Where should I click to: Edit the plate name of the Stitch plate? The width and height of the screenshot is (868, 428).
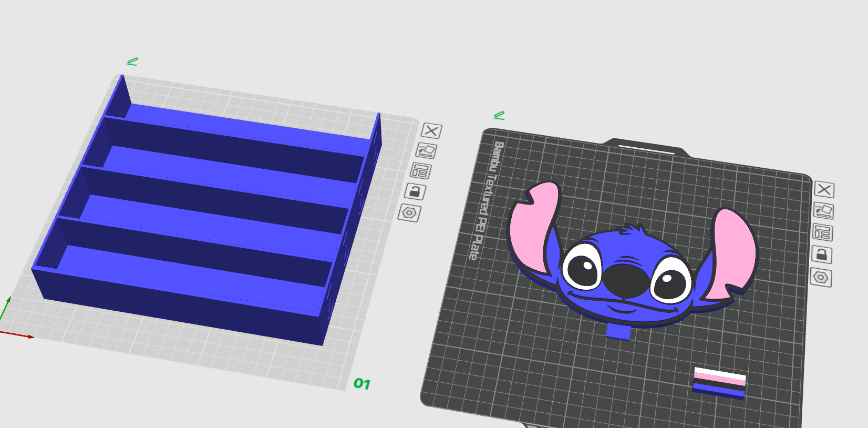[x=499, y=115]
